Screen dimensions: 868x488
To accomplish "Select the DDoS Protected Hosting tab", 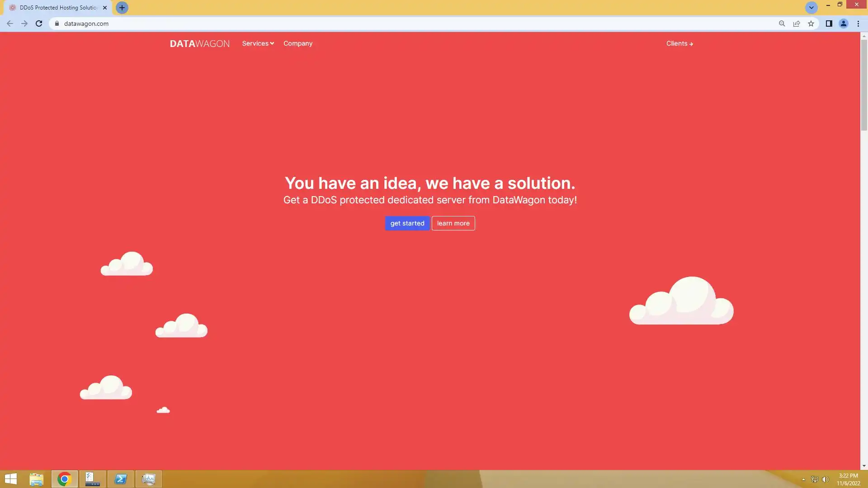I will click(x=58, y=8).
